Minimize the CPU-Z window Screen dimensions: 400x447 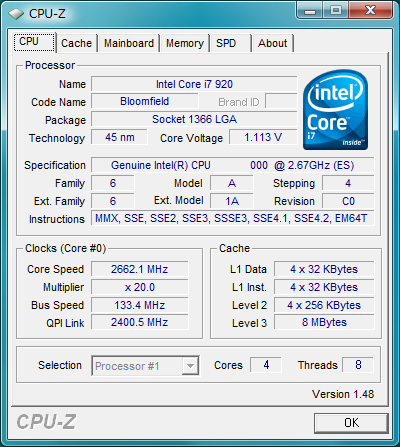coord(310,11)
